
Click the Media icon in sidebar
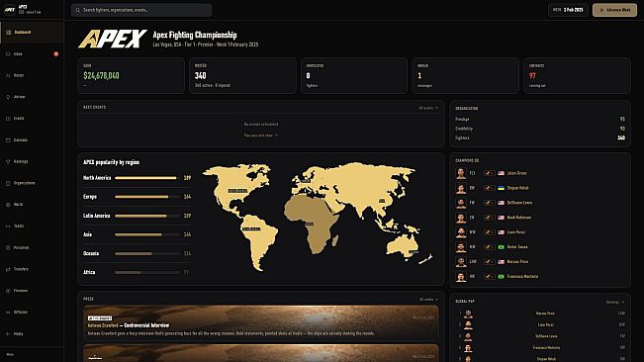tap(8, 333)
